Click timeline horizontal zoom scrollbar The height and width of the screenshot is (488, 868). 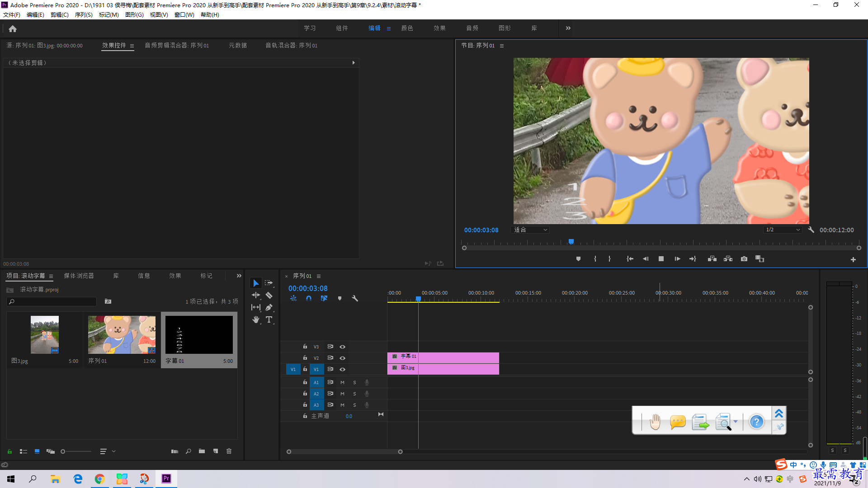[x=344, y=452]
